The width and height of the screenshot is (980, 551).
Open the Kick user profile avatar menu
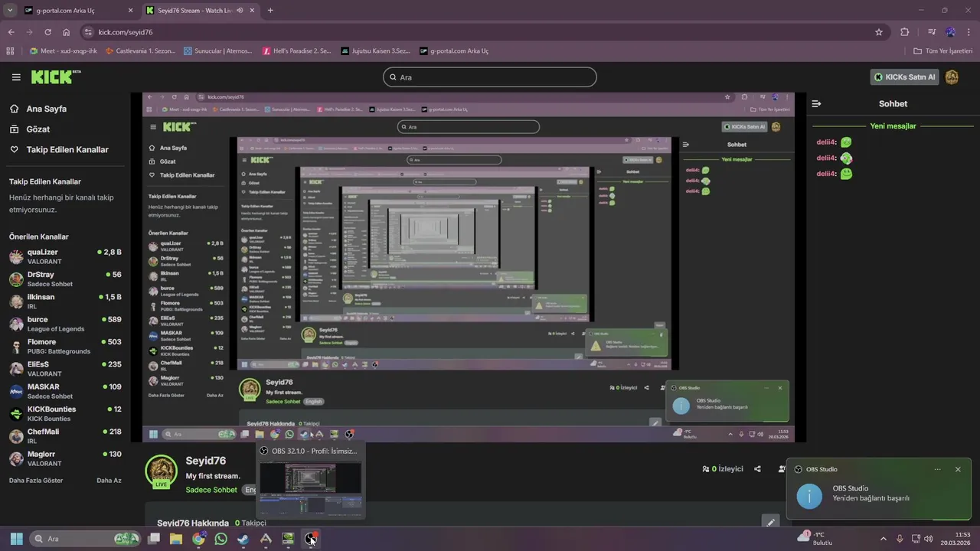952,77
